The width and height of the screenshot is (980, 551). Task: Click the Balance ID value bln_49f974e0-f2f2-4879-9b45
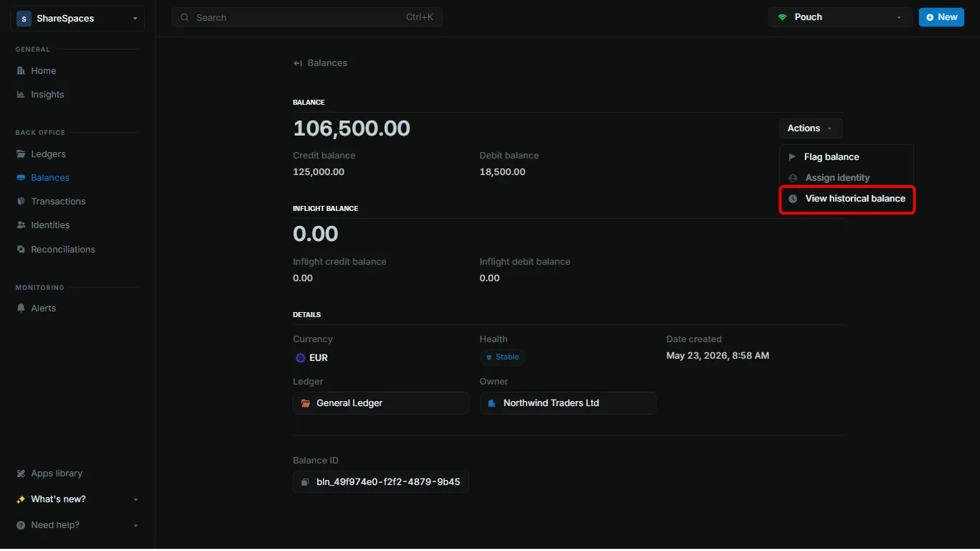(x=388, y=482)
